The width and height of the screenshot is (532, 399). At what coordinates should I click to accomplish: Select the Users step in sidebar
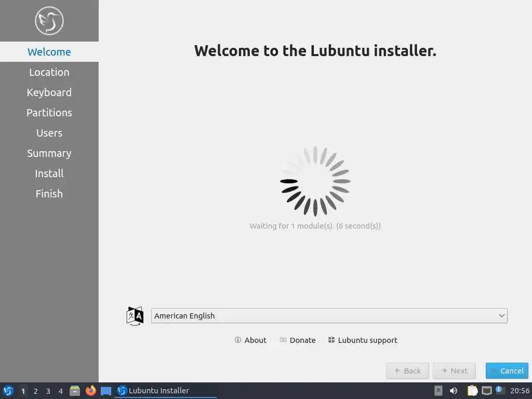pos(49,133)
